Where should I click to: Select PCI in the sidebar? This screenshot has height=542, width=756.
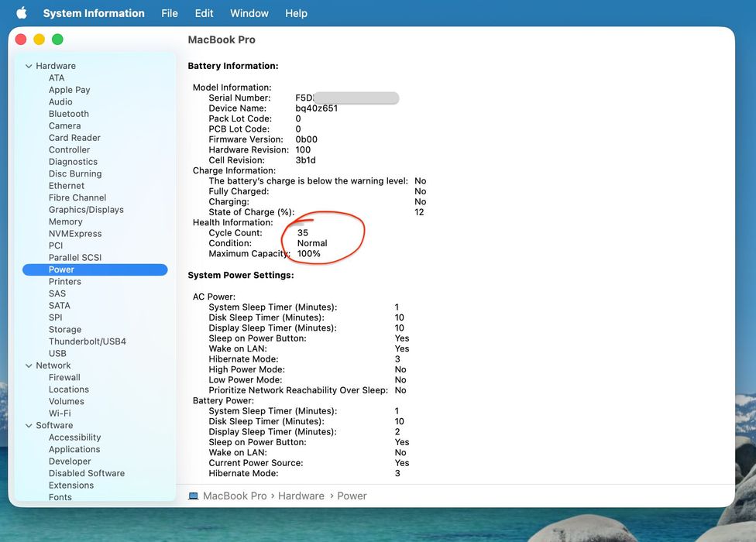click(56, 245)
